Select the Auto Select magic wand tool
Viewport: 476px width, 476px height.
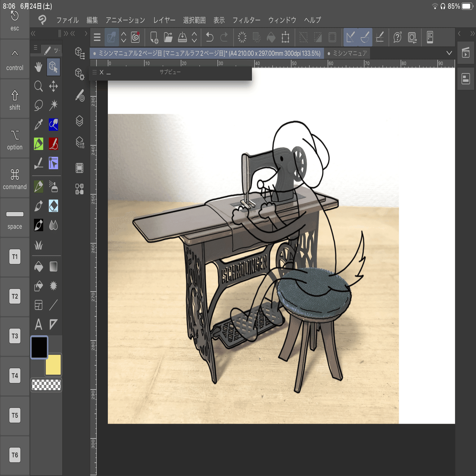pos(53,106)
